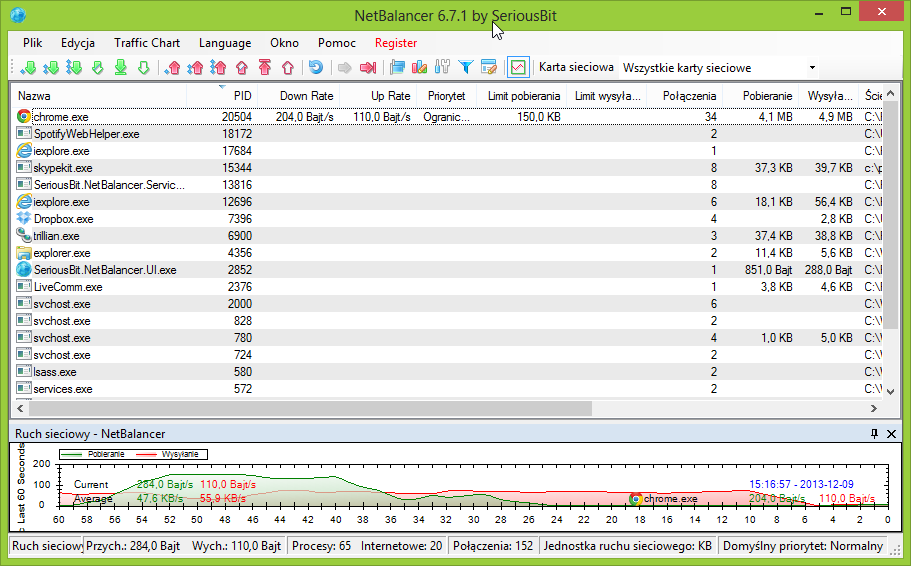The image size is (911, 566).
Task: Sort by the Nazwa column header
Action: (x=99, y=96)
